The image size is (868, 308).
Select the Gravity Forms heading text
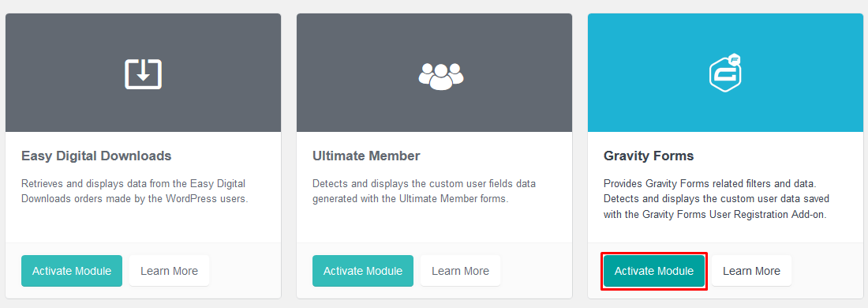pyautogui.click(x=648, y=156)
